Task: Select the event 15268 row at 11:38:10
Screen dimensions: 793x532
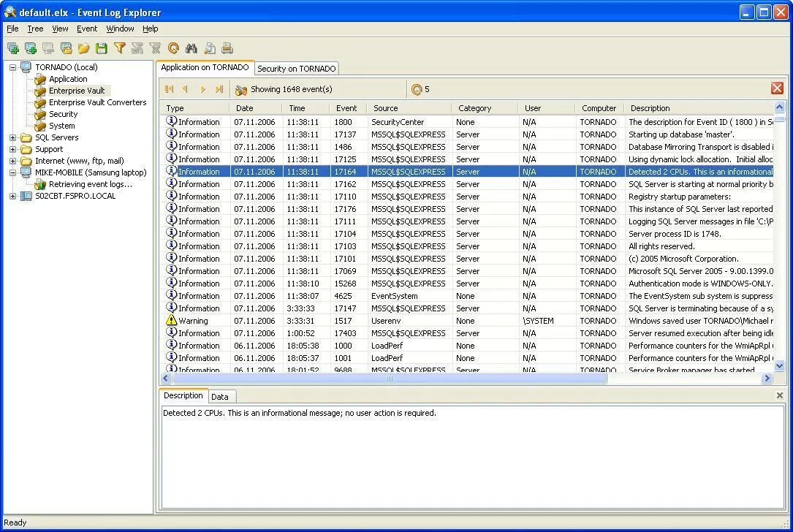Action: [x=467, y=284]
